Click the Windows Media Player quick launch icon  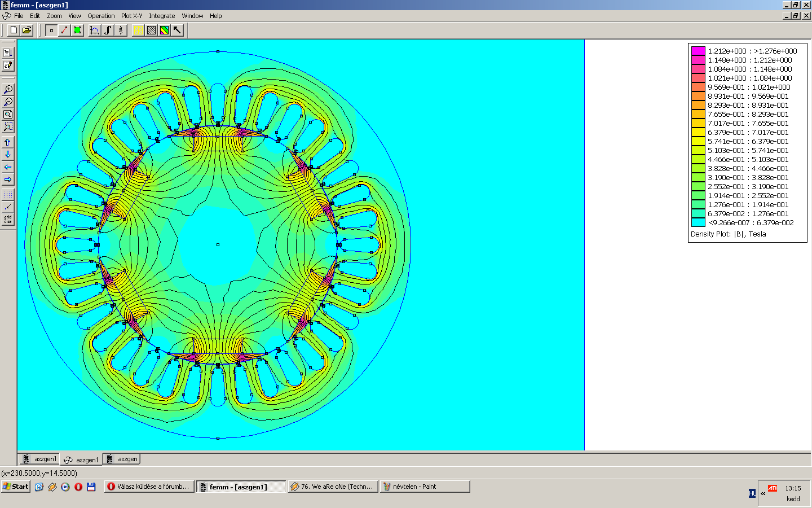pos(65,487)
